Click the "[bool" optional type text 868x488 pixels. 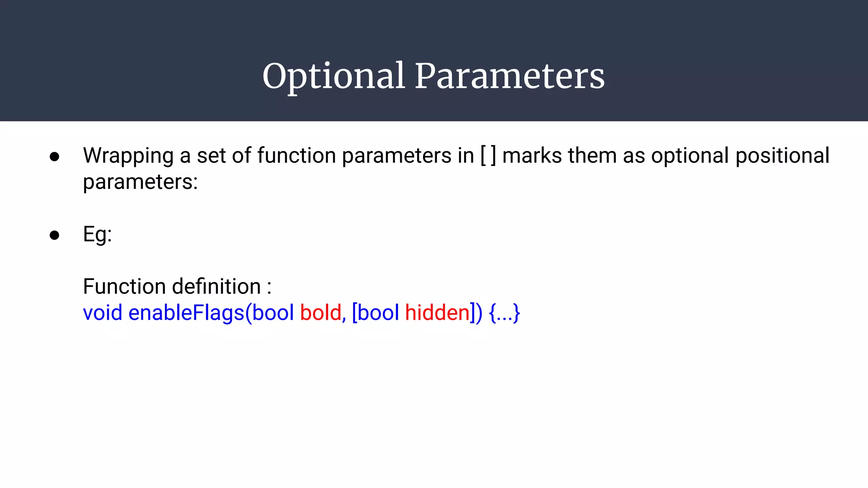376,313
